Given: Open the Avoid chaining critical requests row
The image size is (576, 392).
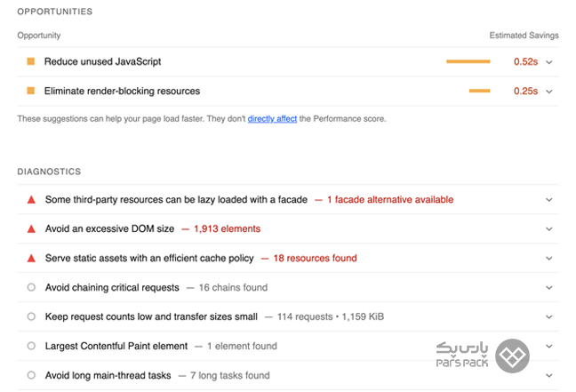Looking at the screenshot, I should point(288,287).
